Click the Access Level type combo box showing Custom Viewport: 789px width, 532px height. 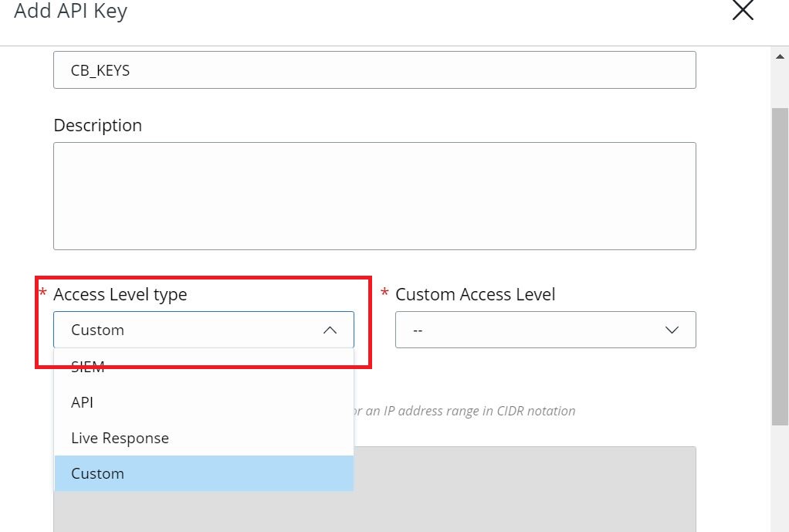tap(193, 330)
